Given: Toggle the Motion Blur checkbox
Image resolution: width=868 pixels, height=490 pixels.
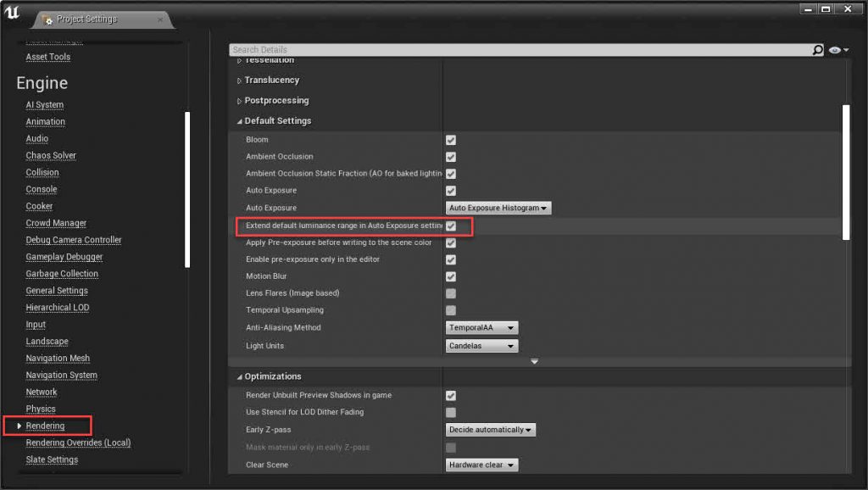Looking at the screenshot, I should [451, 276].
